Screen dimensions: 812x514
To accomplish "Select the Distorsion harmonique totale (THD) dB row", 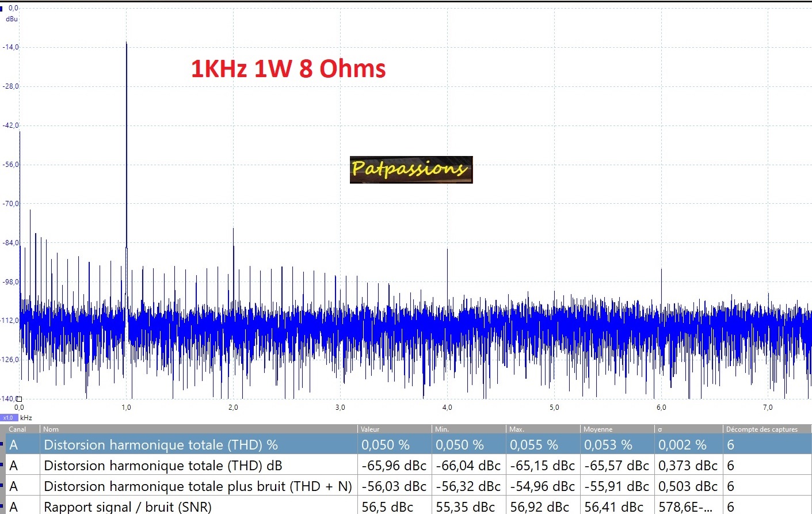I will pyautogui.click(x=163, y=466).
